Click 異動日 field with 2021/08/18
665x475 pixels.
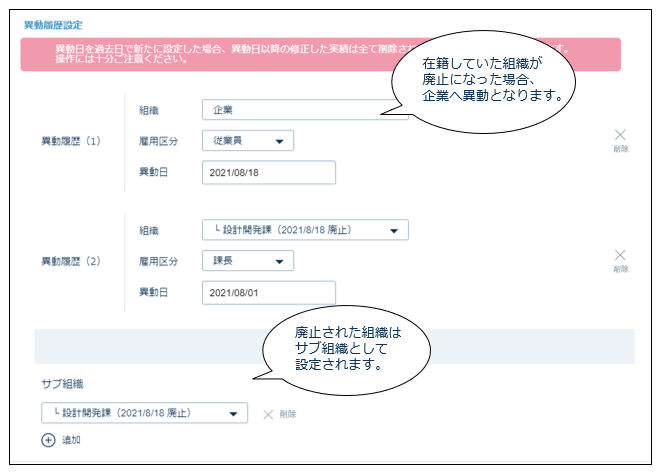point(269,172)
